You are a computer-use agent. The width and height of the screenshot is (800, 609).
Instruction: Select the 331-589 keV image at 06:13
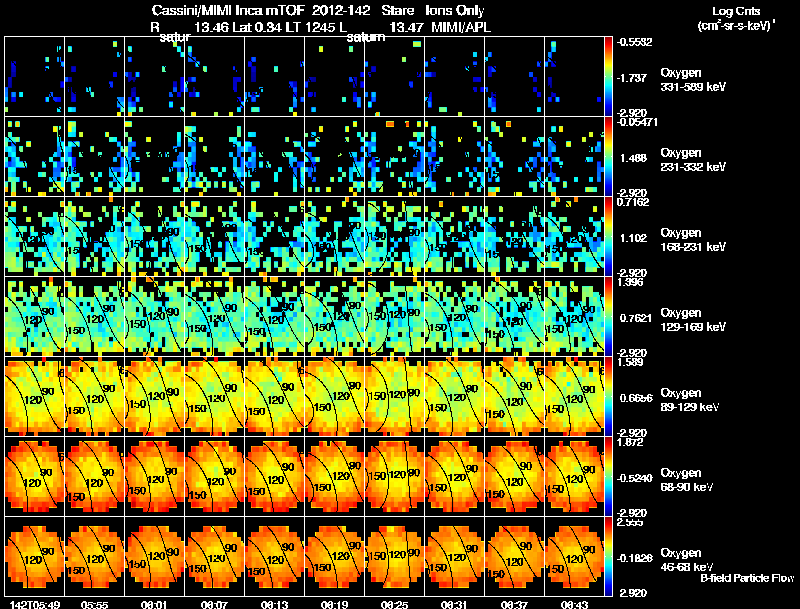coord(274,76)
